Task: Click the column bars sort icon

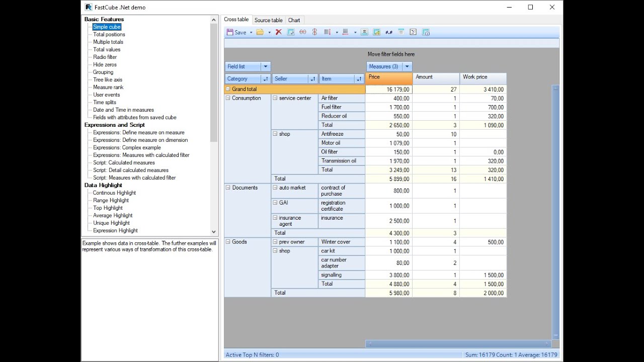Action: [x=345, y=32]
